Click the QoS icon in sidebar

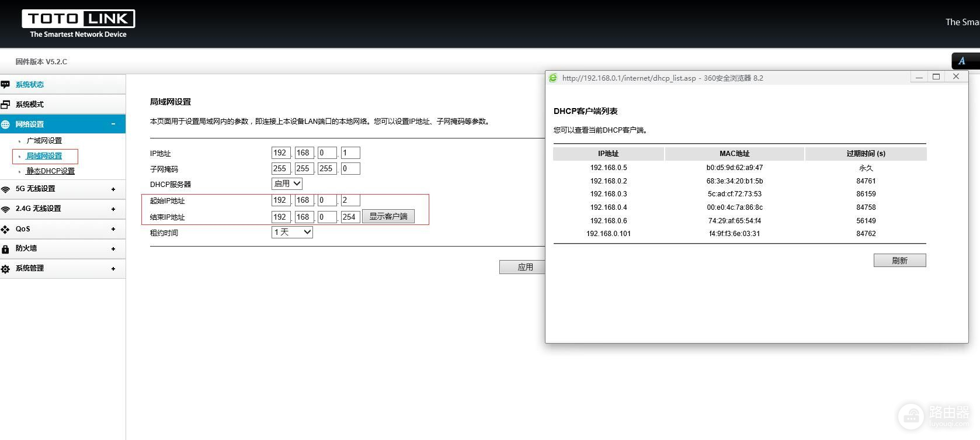(5, 230)
